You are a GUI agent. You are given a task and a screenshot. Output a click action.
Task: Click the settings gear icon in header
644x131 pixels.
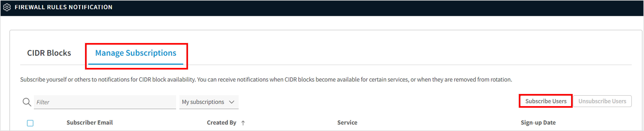tap(7, 7)
